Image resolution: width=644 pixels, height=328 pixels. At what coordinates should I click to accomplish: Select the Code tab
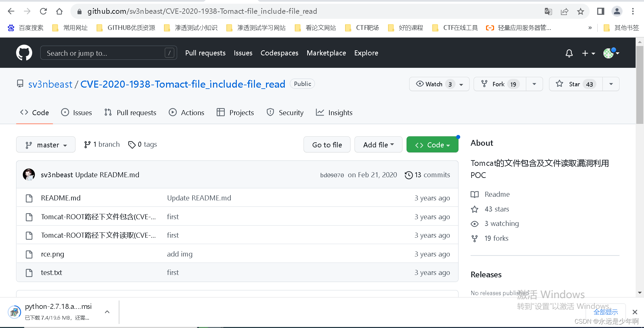tap(35, 112)
